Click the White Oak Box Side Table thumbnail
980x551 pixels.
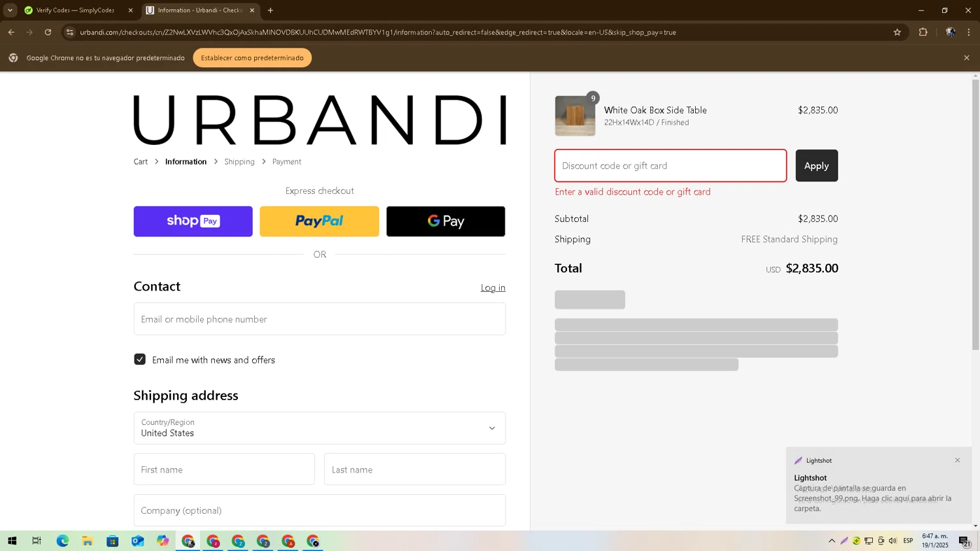click(x=575, y=116)
